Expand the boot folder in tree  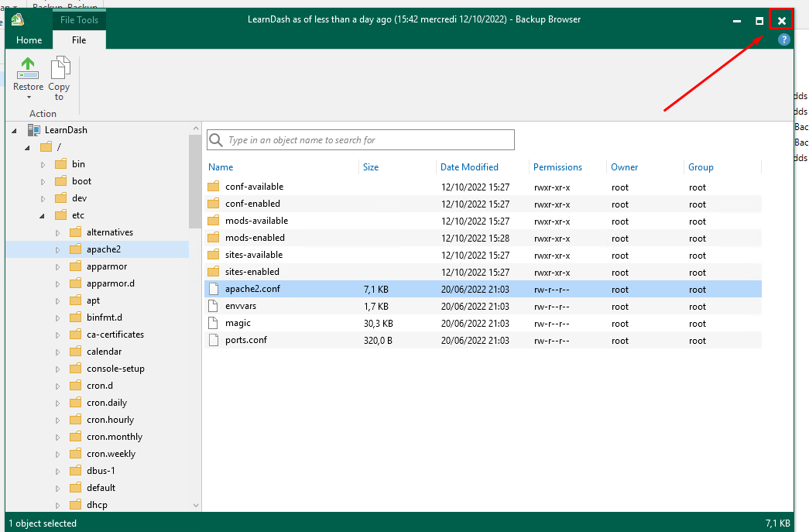pos(43,182)
